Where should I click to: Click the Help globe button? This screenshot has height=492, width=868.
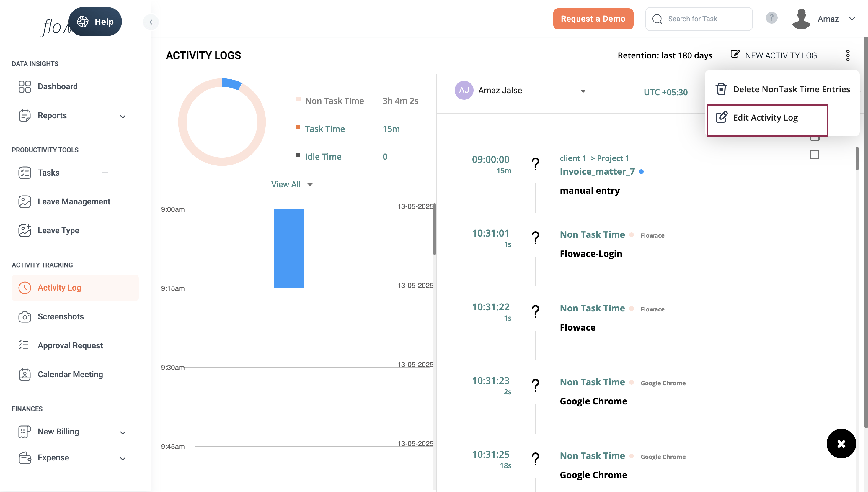coord(95,22)
